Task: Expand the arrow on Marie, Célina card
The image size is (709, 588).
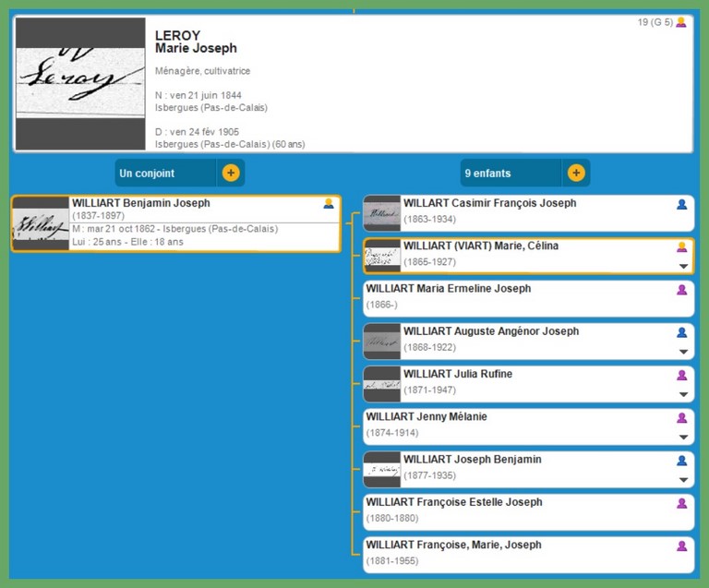Action: point(683,266)
